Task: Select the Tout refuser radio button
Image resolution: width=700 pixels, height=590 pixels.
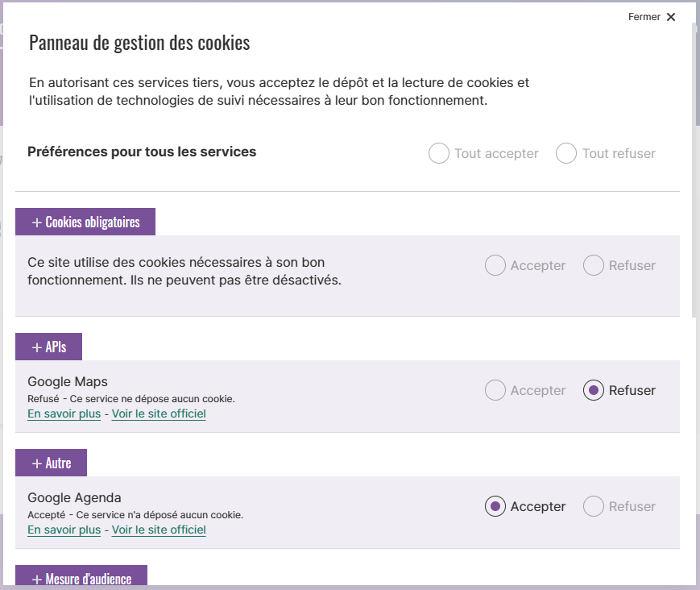Action: pos(566,153)
